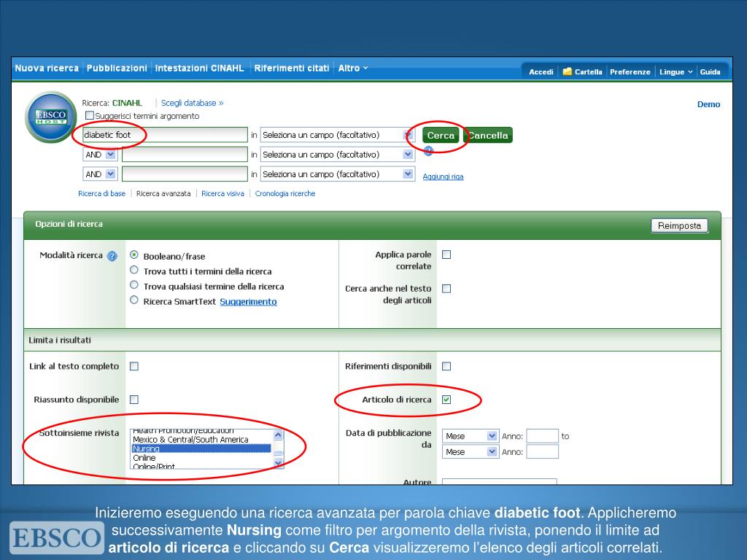Open Guida help link
The image size is (747, 560).
(710, 72)
